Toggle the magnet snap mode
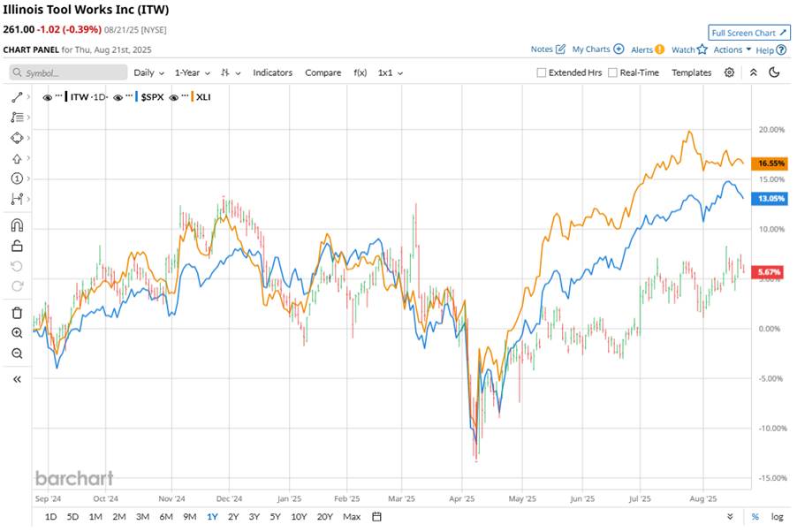797x532 pixels. tap(17, 225)
